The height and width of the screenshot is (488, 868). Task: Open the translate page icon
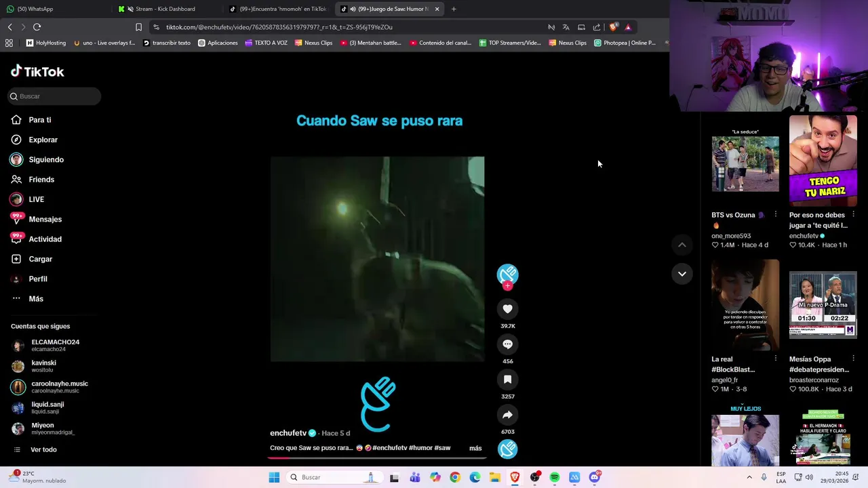point(566,27)
